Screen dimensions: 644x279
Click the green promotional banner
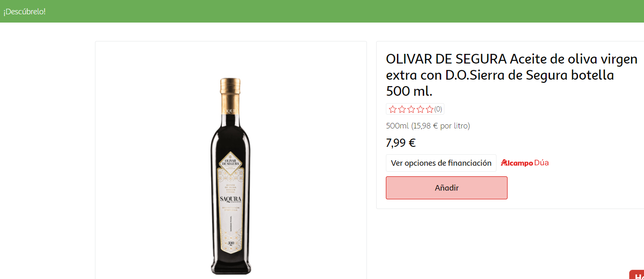(322, 11)
